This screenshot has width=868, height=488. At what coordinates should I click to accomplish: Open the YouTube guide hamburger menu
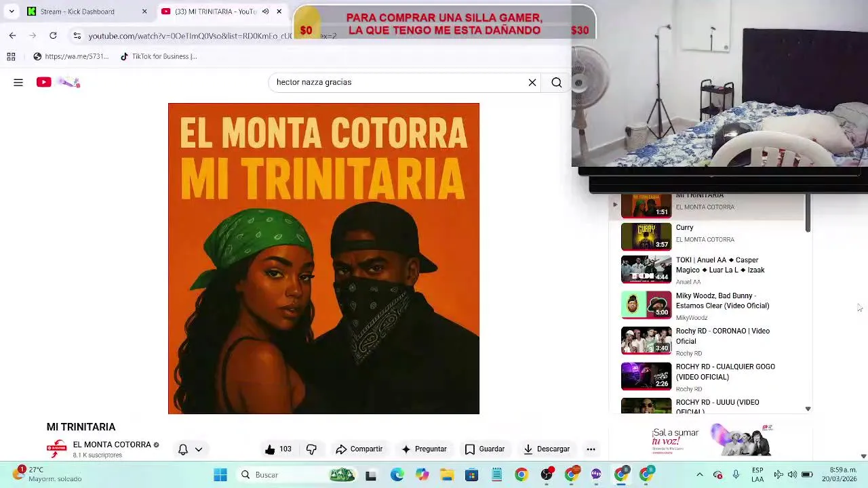[18, 82]
